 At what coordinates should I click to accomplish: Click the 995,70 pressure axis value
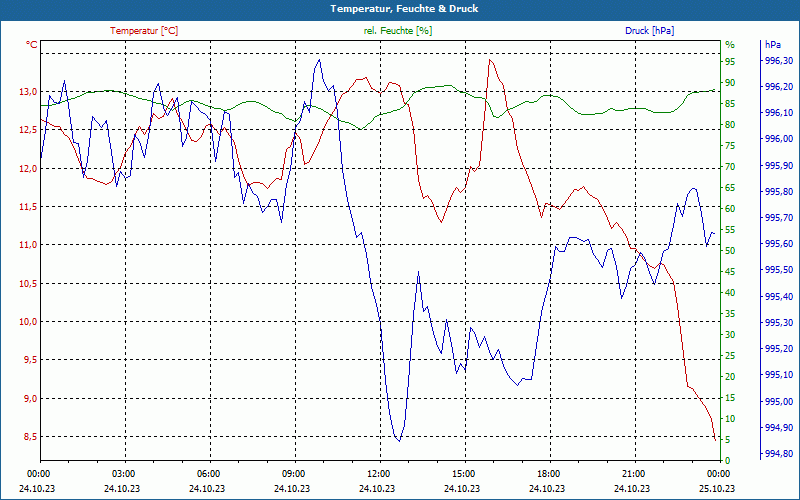[779, 218]
